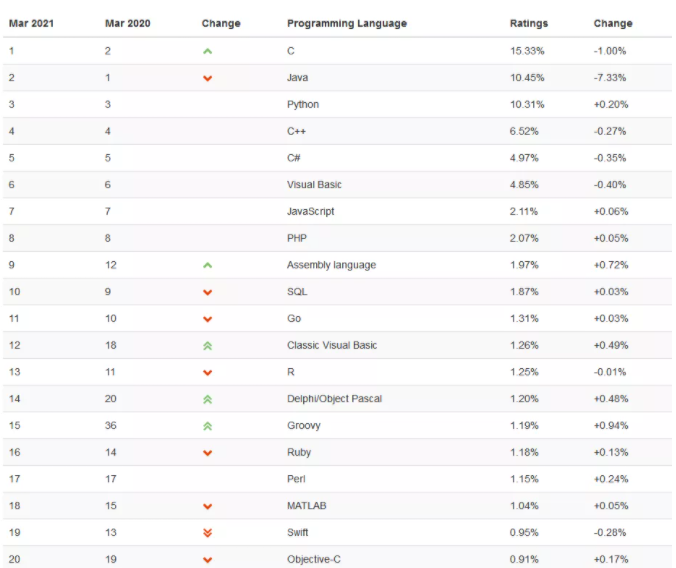This screenshot has width=676, height=568.
Task: Click the red down arrow next to Java
Action: click(x=207, y=78)
